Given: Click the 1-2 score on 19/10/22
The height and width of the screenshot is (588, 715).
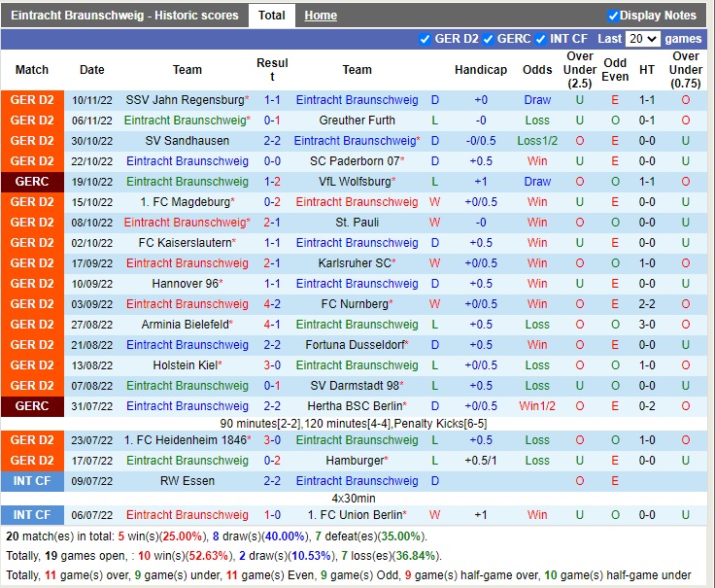Looking at the screenshot, I should (272, 182).
